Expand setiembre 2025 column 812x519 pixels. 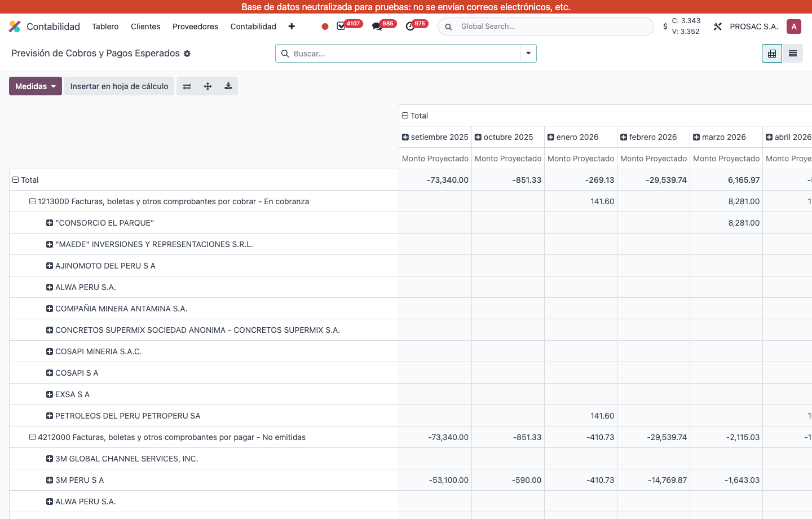tap(405, 137)
